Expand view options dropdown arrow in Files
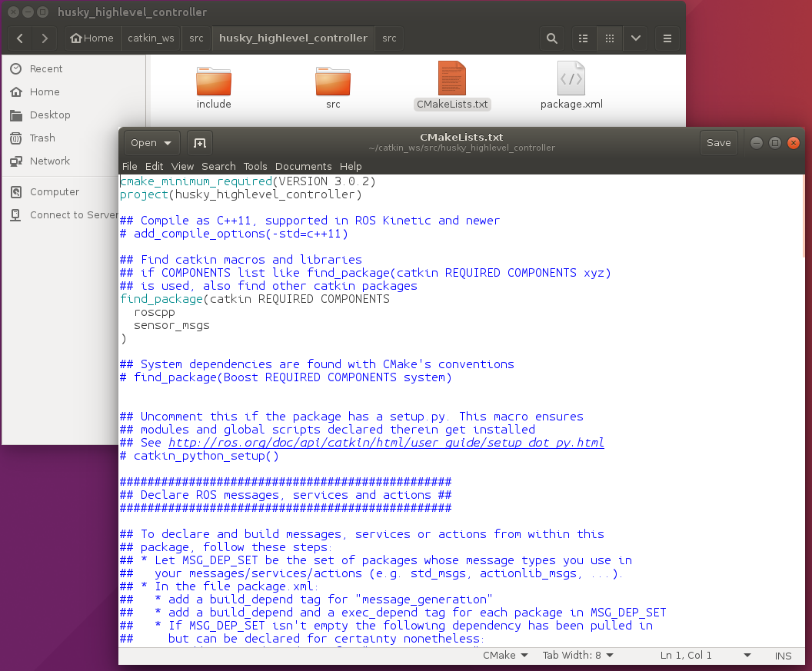Viewport: 812px width, 671px height. pos(636,38)
